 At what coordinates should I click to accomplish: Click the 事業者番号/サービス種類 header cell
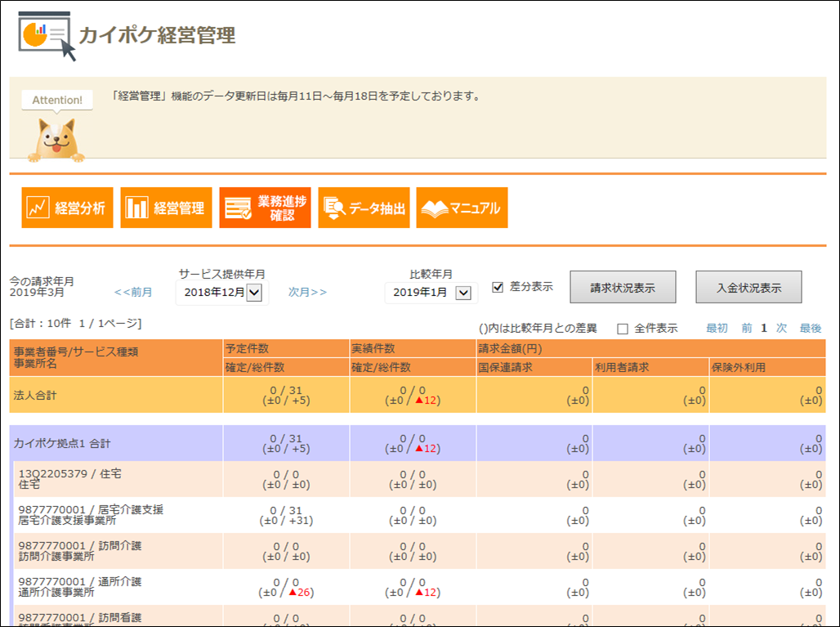point(116,357)
